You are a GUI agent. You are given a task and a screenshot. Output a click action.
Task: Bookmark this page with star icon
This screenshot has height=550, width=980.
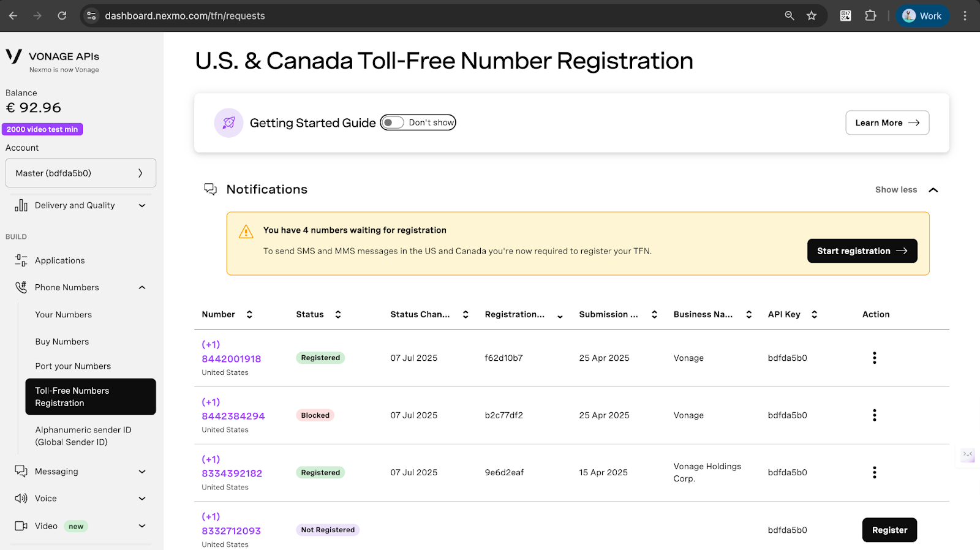point(812,16)
